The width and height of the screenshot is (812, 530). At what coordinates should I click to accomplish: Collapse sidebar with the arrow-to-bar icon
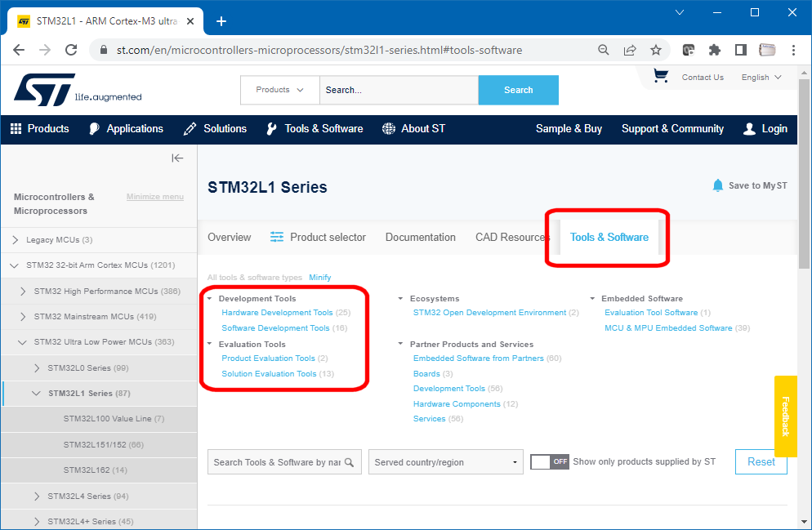[177, 158]
